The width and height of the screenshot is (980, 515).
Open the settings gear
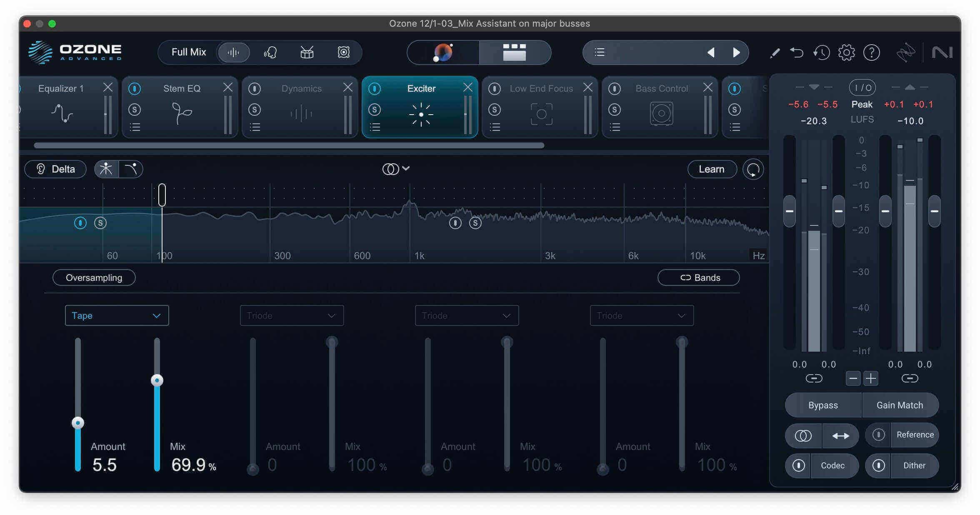pos(846,52)
